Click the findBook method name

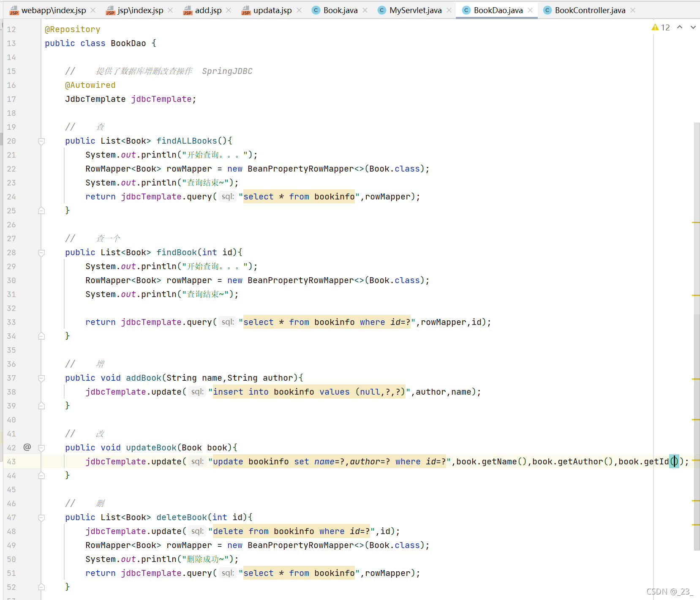click(x=177, y=252)
